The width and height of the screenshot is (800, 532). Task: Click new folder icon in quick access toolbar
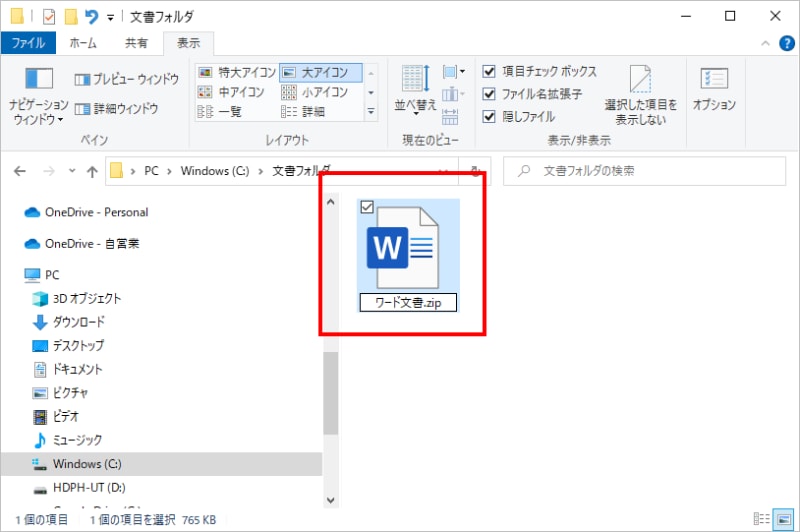70,17
